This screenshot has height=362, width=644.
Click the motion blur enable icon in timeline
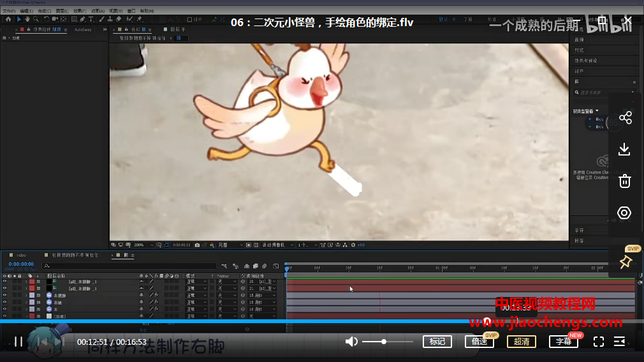(265, 266)
